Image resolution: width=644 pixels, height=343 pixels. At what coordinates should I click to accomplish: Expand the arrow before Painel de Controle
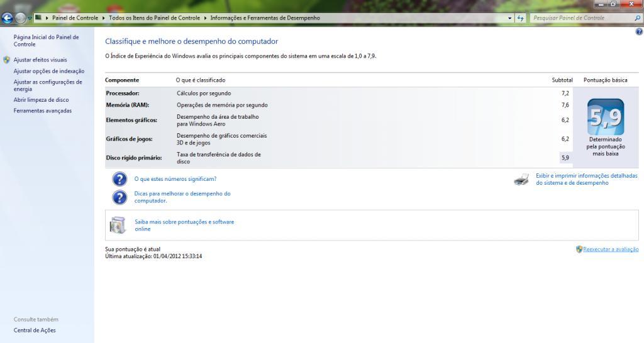click(x=47, y=18)
